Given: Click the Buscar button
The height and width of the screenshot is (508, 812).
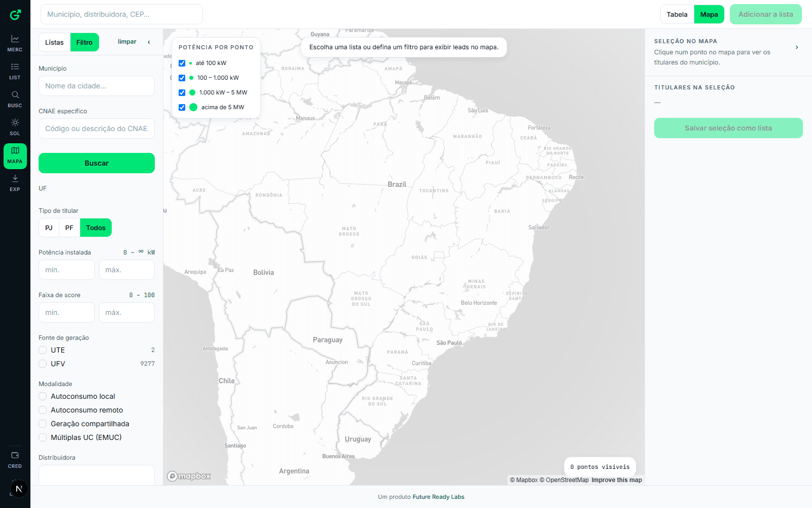Looking at the screenshot, I should pyautogui.click(x=96, y=163).
